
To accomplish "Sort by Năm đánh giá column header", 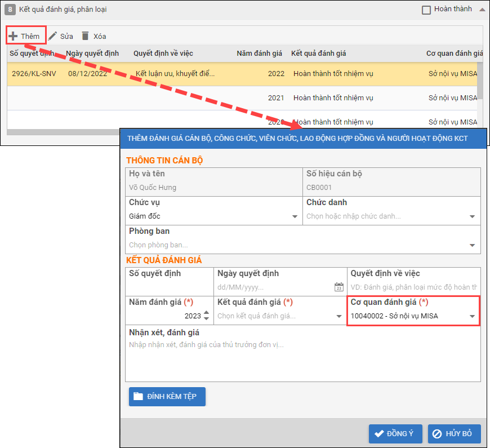I will point(259,54).
